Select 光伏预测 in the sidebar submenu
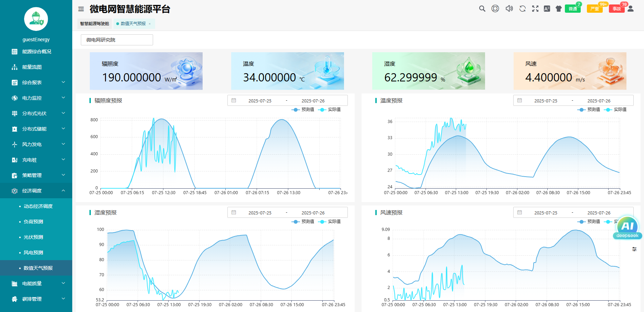The width and height of the screenshot is (644, 312). tap(33, 237)
